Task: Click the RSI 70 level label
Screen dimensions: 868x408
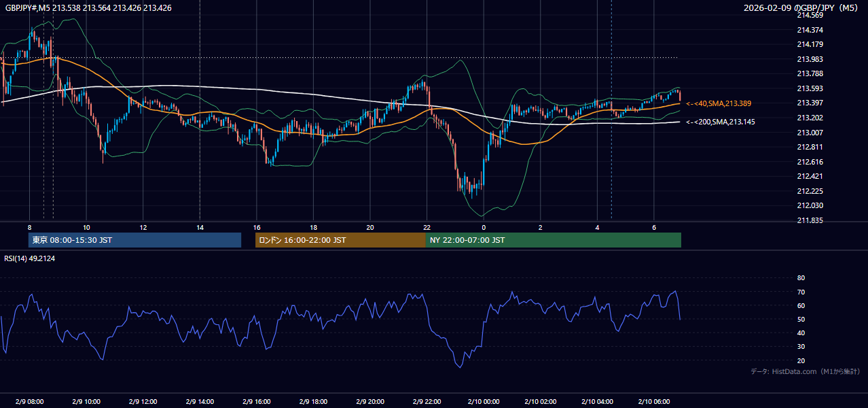Action: [801, 292]
